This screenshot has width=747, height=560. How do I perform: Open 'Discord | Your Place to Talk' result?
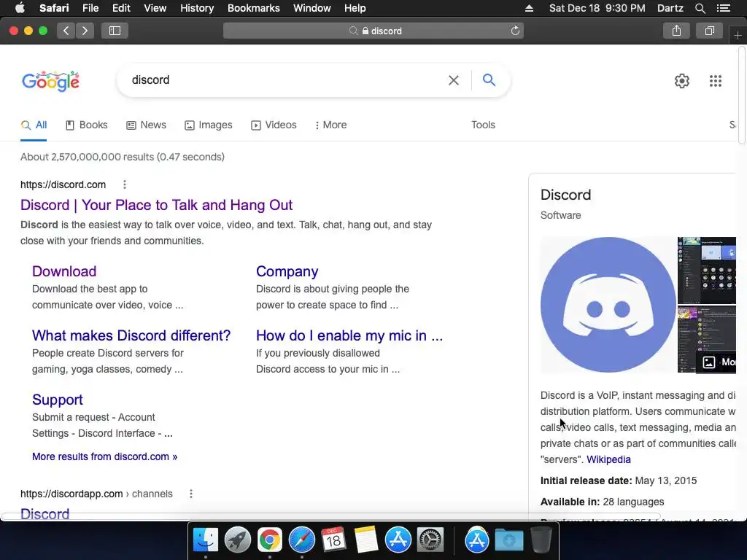point(156,205)
